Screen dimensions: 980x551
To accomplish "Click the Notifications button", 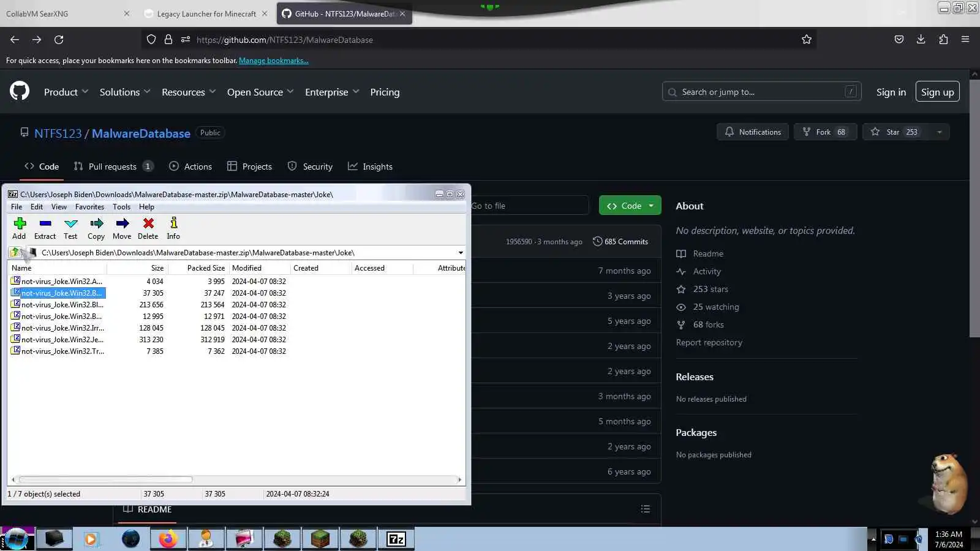I will point(753,132).
